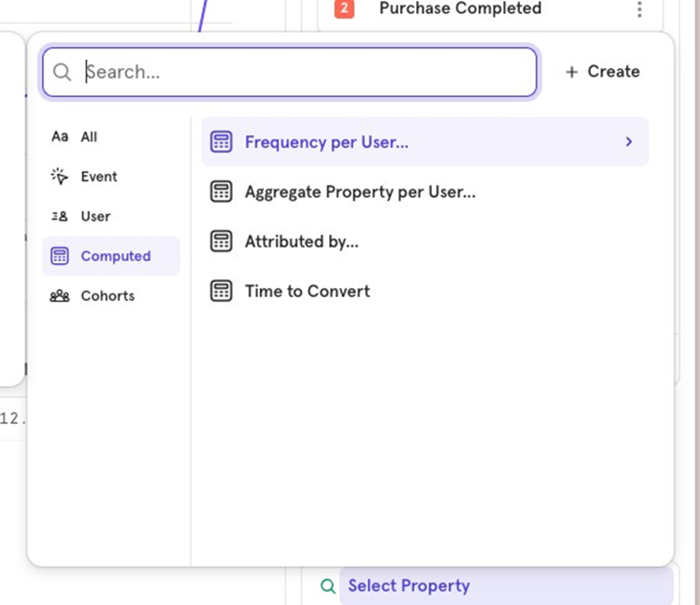Click the + Create button
Screen dimensions: 700x605
[x=601, y=71]
